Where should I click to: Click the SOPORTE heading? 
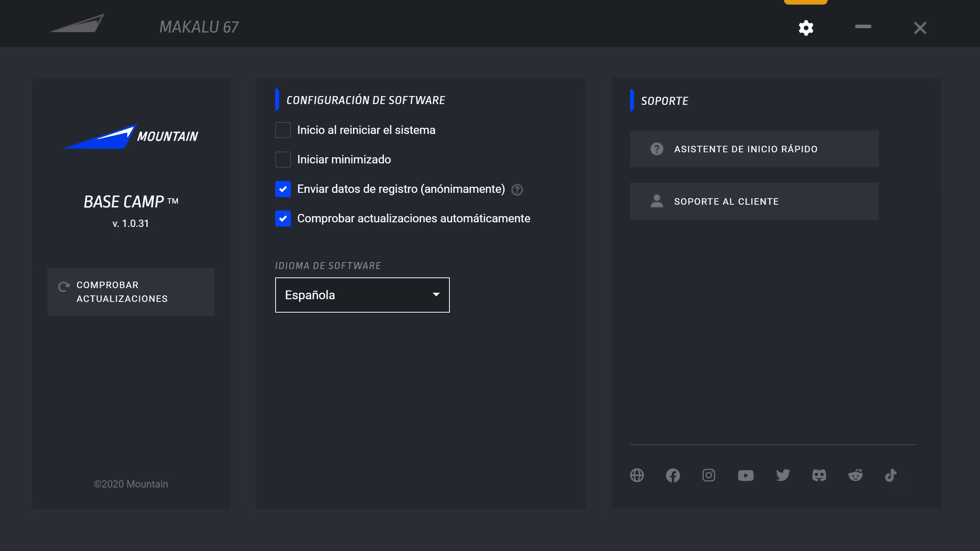point(665,101)
